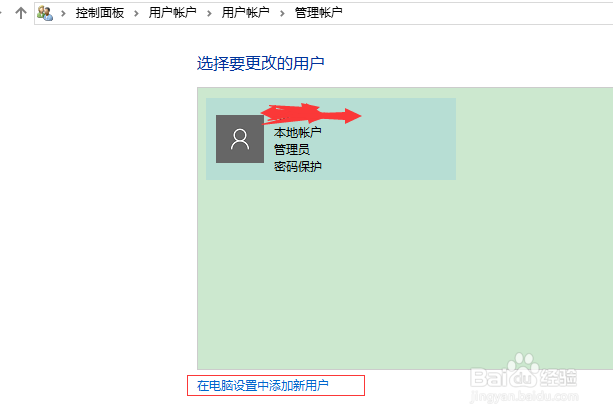Select the 本地帐户 text
Viewport: 613px width, 418px height.
point(298,133)
